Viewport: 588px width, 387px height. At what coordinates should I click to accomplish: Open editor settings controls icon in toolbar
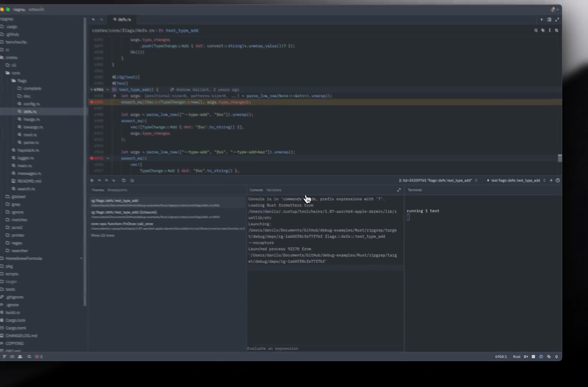tap(556, 30)
